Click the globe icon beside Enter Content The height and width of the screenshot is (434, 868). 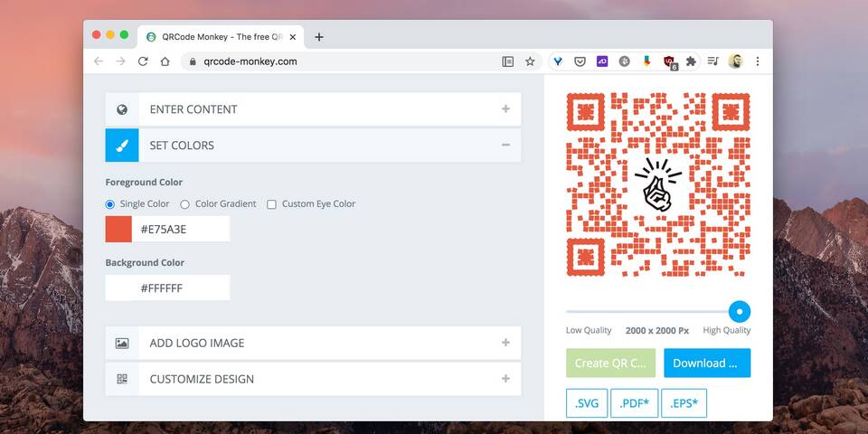[x=122, y=109]
